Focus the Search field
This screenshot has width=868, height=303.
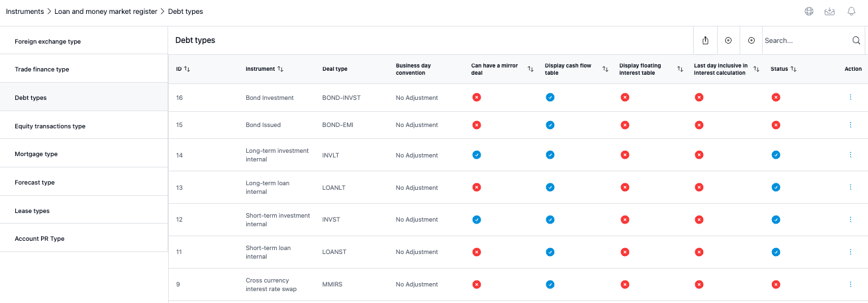pos(806,40)
